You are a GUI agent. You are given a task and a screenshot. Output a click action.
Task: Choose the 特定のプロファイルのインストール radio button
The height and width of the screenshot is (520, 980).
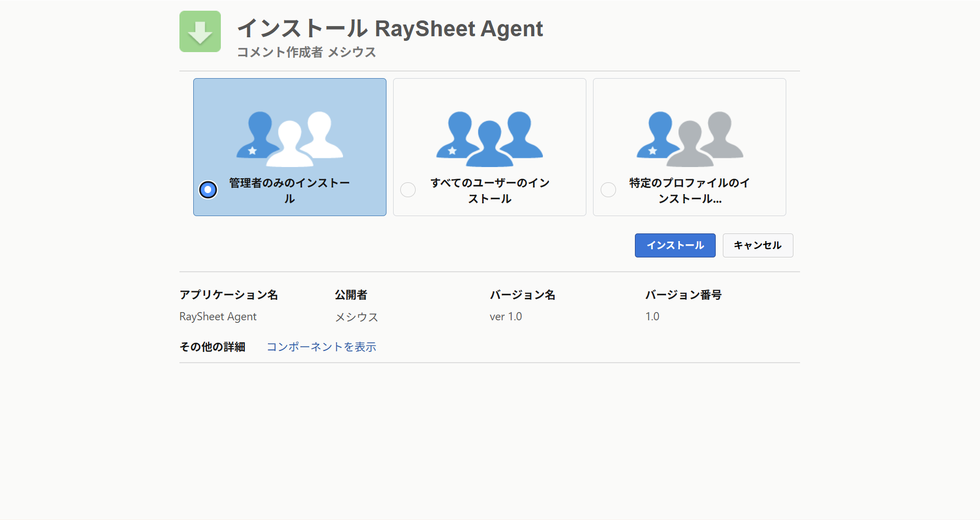click(608, 190)
